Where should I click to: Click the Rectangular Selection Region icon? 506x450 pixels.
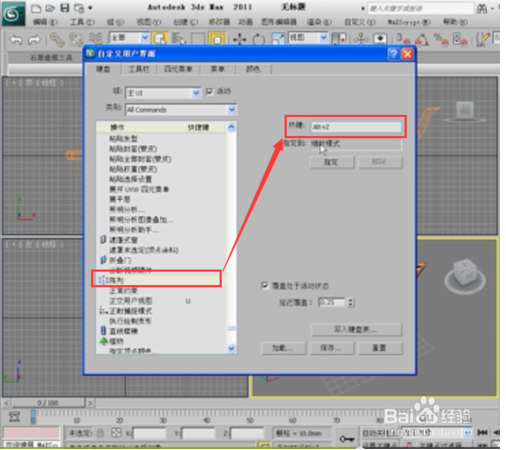point(197,39)
